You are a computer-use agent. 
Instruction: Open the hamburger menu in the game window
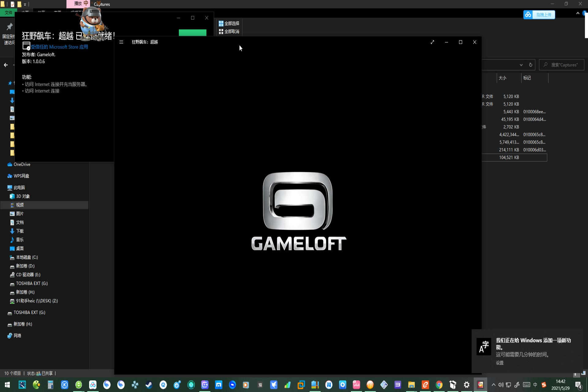pos(121,42)
